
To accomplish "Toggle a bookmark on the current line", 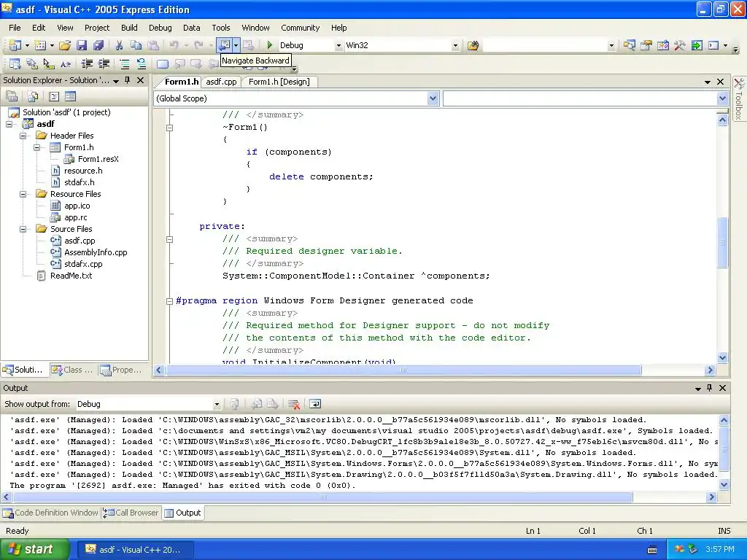I will click(x=163, y=63).
